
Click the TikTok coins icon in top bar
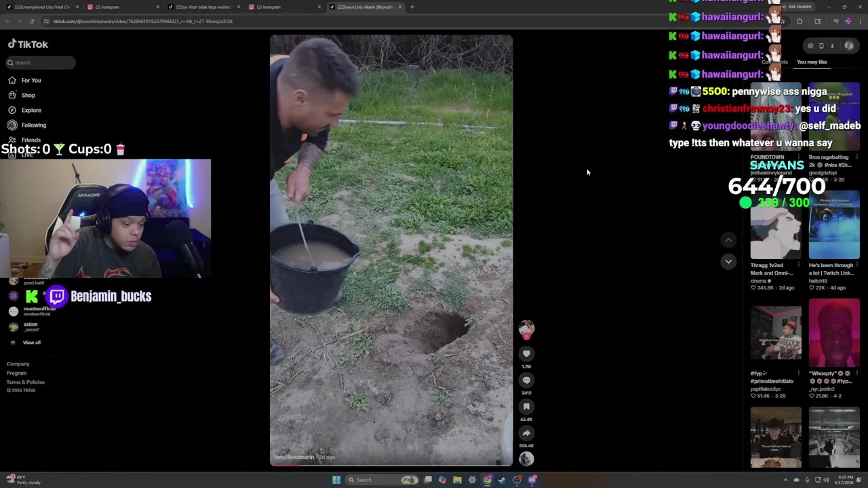810,46
